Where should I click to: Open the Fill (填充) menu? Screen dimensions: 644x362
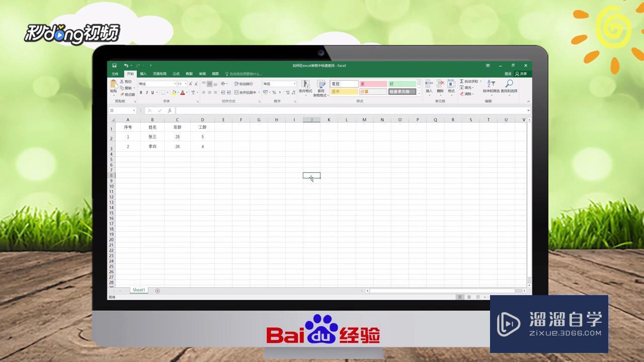pos(466,87)
